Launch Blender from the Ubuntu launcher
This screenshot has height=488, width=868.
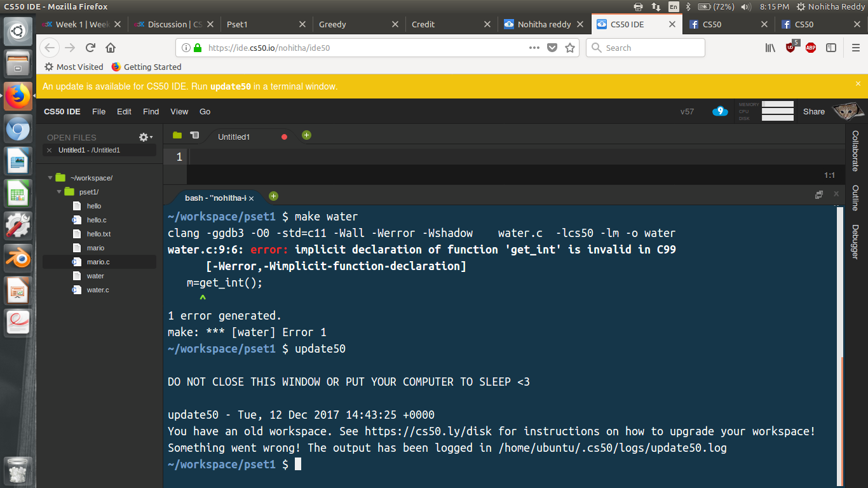click(x=18, y=259)
